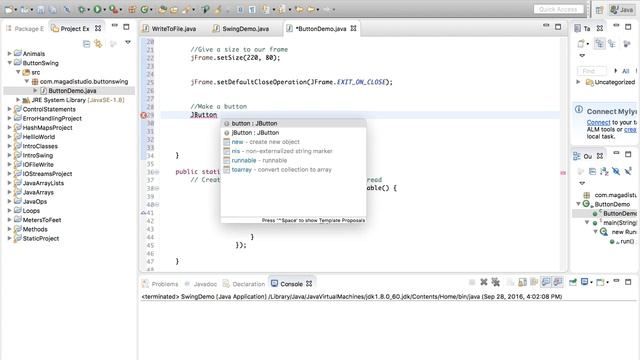Expand the HelloWorld project
Image resolution: width=640 pixels, height=360 pixels.
coord(10,137)
